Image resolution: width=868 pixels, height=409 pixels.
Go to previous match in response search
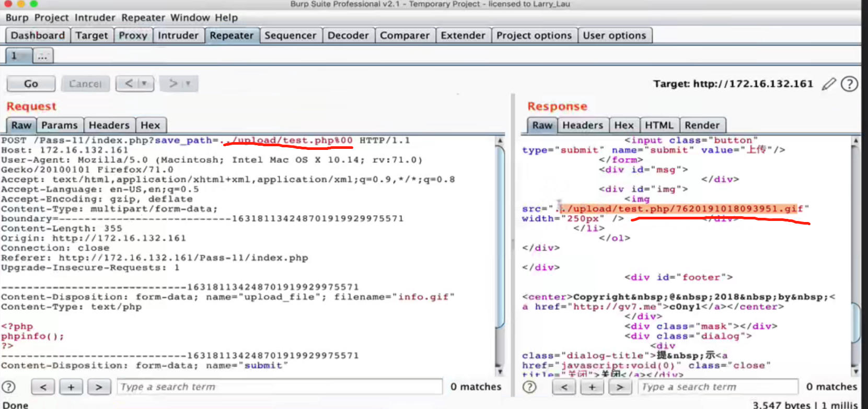564,387
